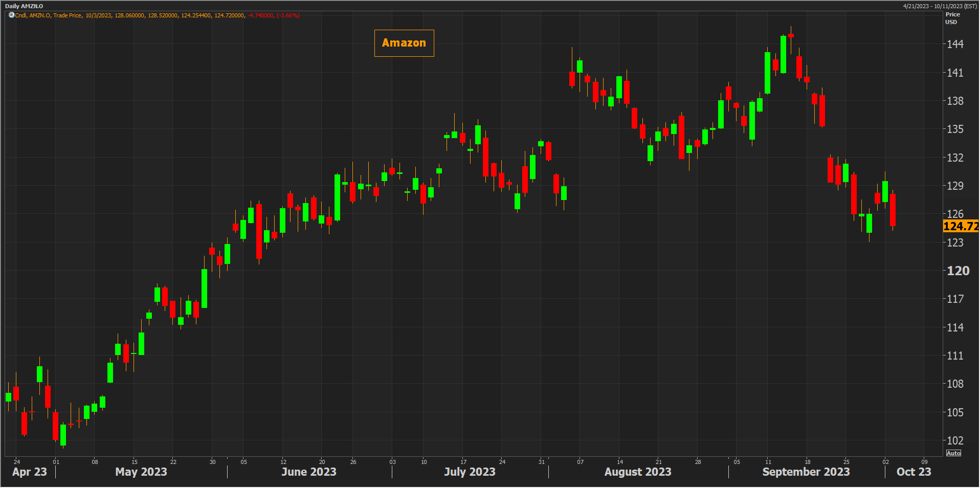Click the red -3.66% change value
The image size is (980, 488).
pyautogui.click(x=288, y=15)
